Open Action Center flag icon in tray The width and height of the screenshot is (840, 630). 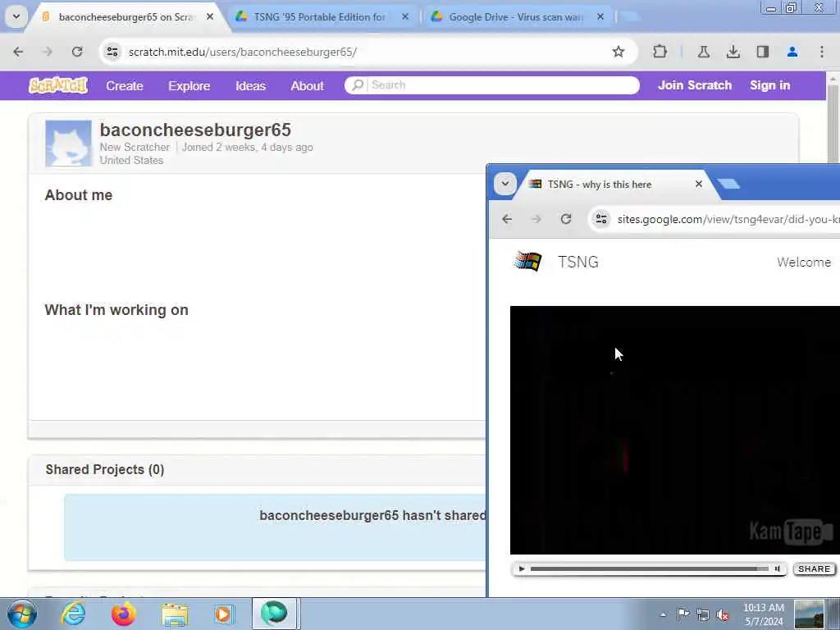point(683,614)
